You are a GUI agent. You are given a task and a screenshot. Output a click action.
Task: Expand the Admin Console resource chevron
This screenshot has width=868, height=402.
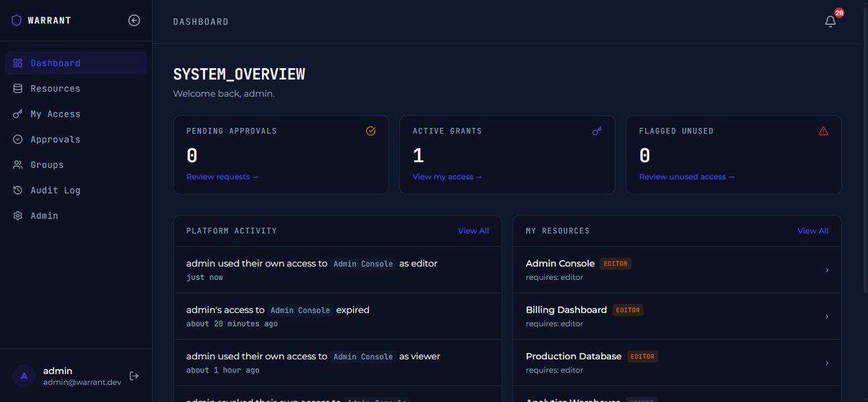(x=827, y=270)
